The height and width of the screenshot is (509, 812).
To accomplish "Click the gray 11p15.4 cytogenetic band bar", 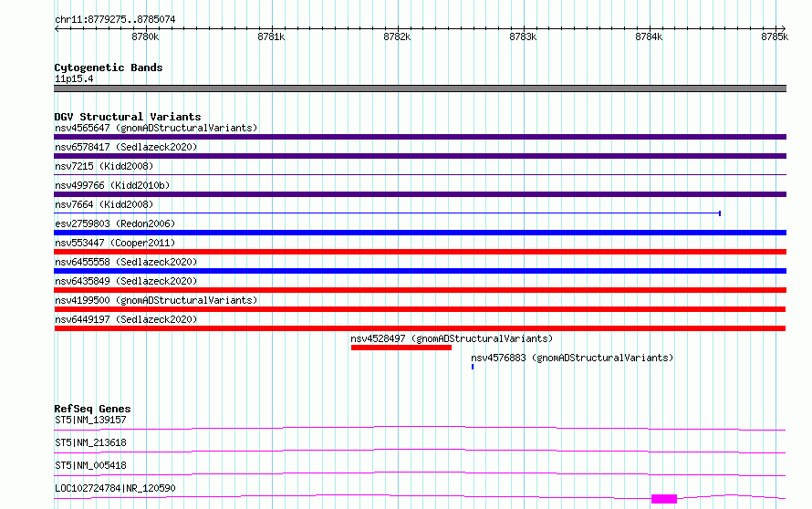I will pos(420,88).
